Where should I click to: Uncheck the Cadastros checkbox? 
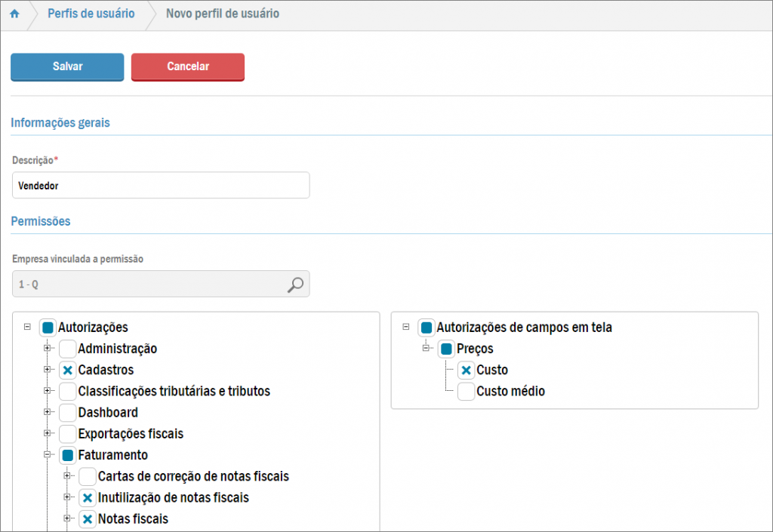point(67,371)
